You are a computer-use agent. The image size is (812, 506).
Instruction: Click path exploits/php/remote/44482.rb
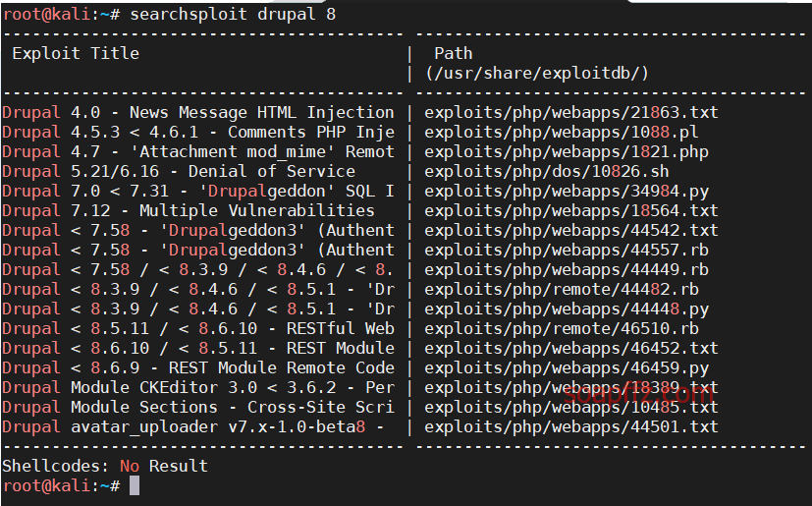click(562, 290)
